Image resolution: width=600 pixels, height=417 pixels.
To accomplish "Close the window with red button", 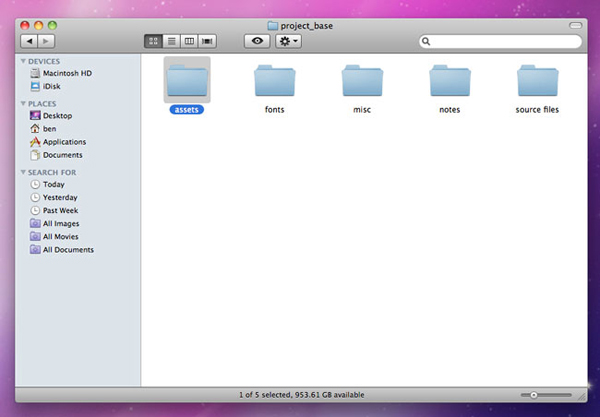I will pyautogui.click(x=25, y=25).
